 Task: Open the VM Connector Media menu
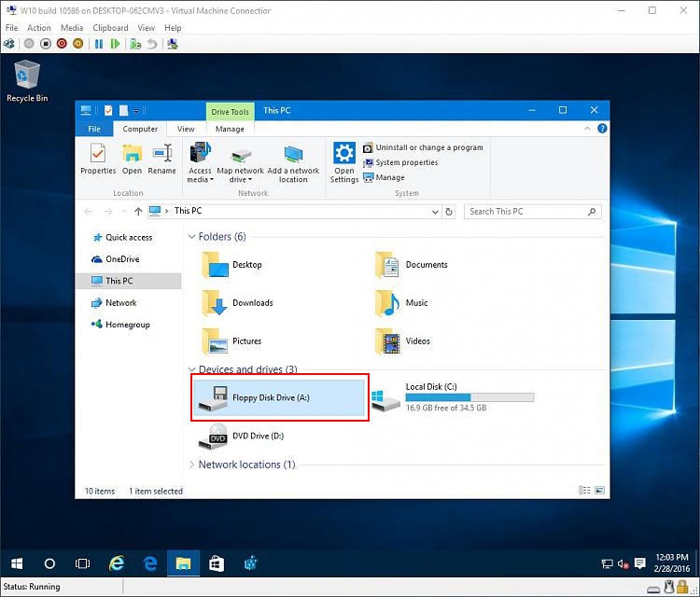pos(72,28)
